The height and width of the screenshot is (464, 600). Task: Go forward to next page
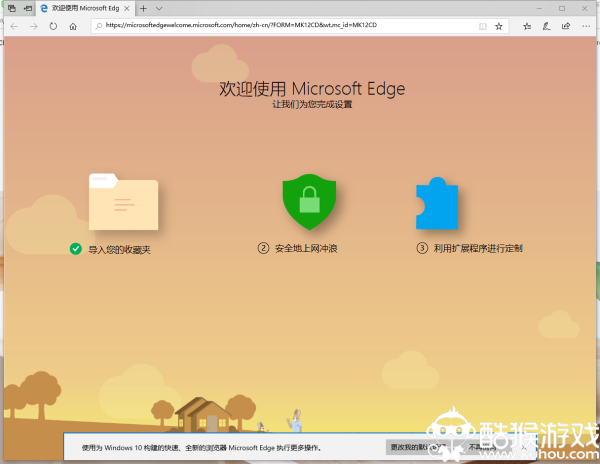click(x=34, y=26)
